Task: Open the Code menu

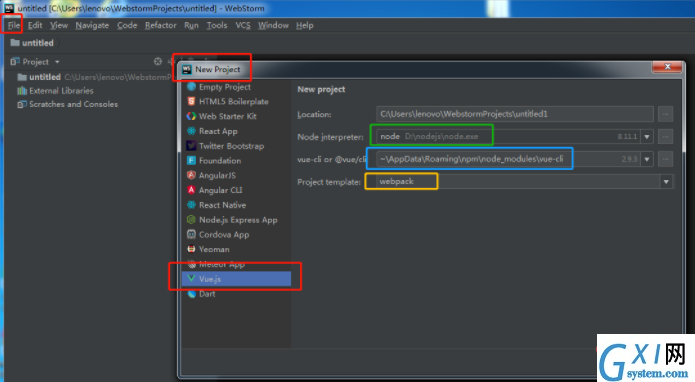Action: click(x=127, y=25)
